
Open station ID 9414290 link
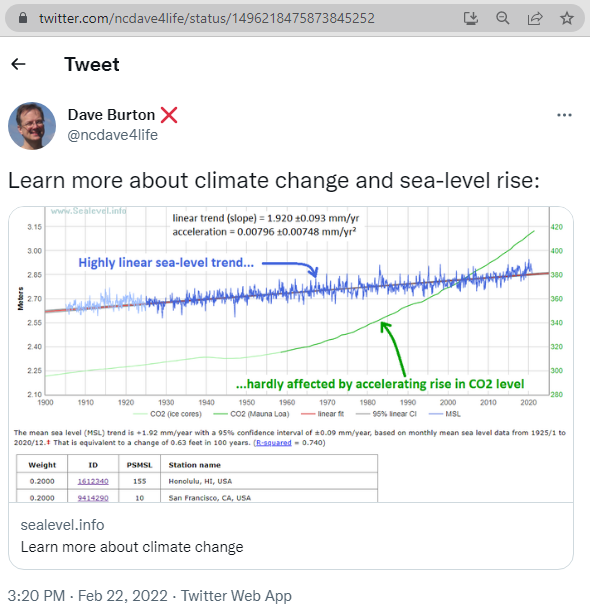[93, 498]
